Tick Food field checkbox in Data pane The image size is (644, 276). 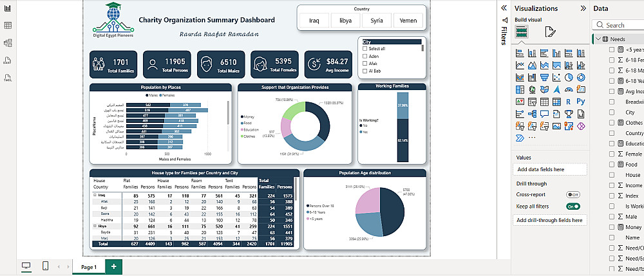click(612, 165)
